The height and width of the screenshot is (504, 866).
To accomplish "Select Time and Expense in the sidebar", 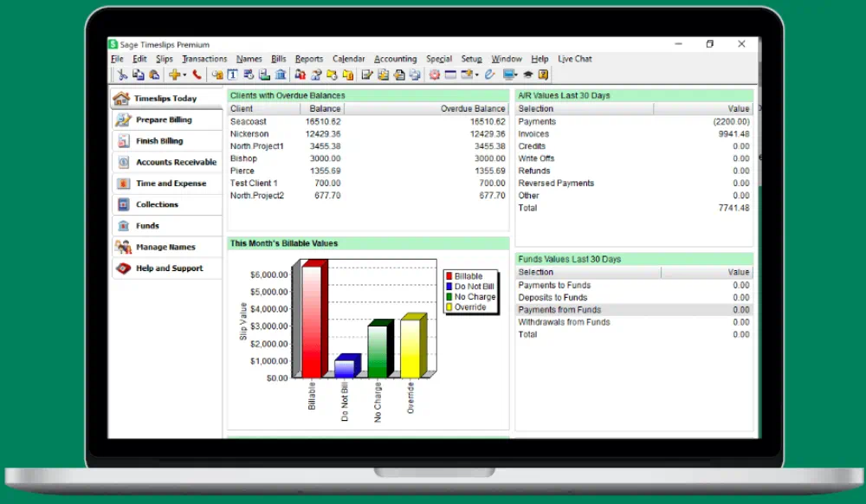I will pos(166,184).
